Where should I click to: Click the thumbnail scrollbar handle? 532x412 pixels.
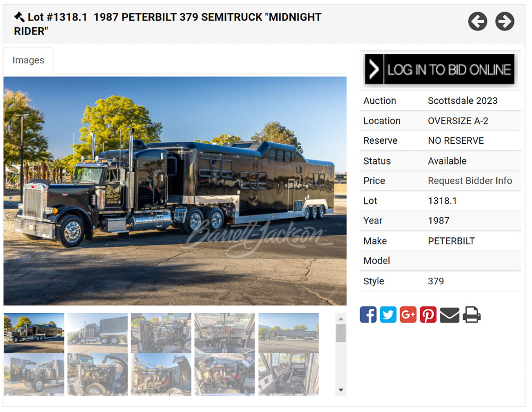point(341,333)
